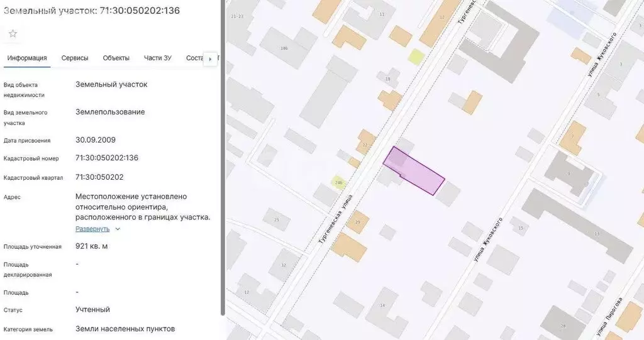Switch to the Сервисы tab
644x340 pixels.
click(x=75, y=58)
